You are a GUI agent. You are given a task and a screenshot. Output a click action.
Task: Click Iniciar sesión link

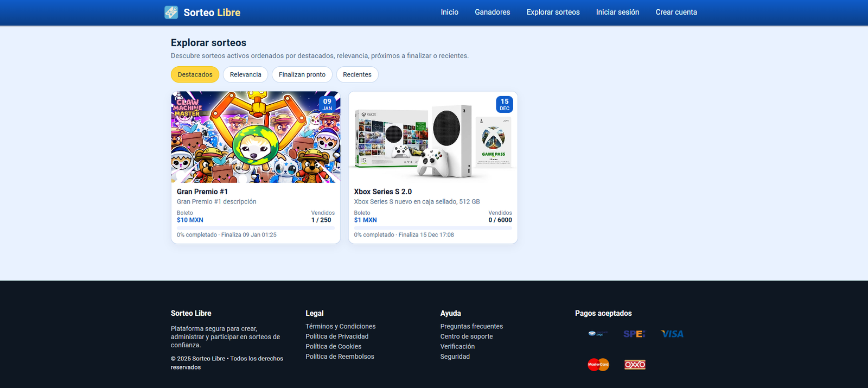(x=617, y=12)
